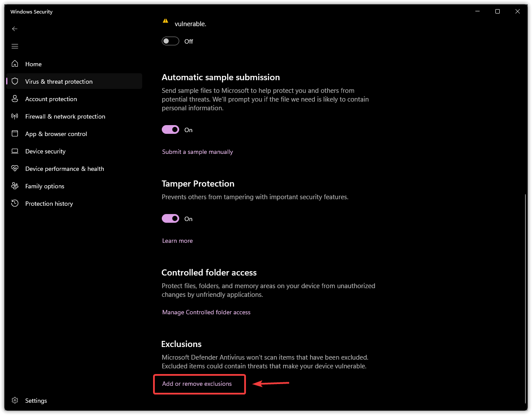Disable Tamper Protection

170,218
